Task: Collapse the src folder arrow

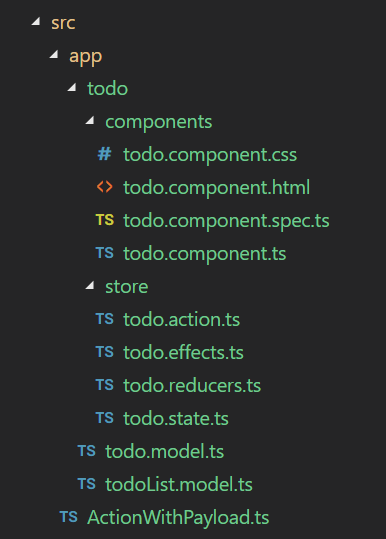Action: point(36,21)
